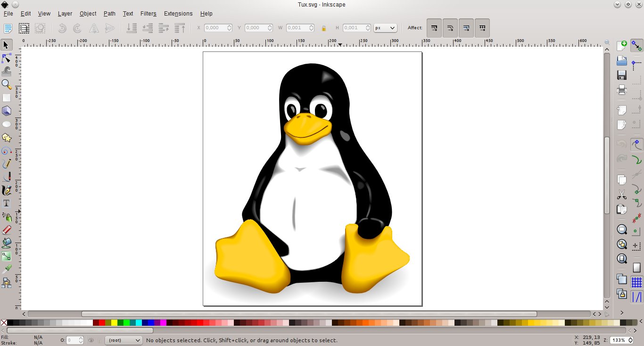Click the O: opacity field
Image resolution: width=644 pixels, height=346 pixels.
(x=75, y=340)
